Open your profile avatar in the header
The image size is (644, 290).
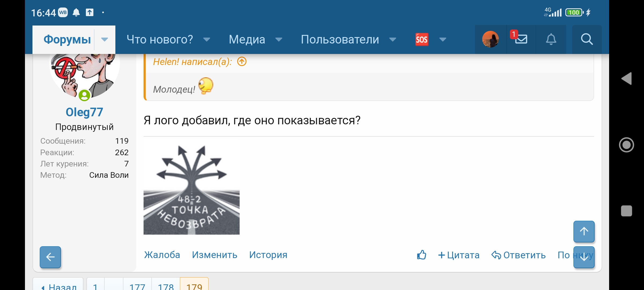point(491,39)
